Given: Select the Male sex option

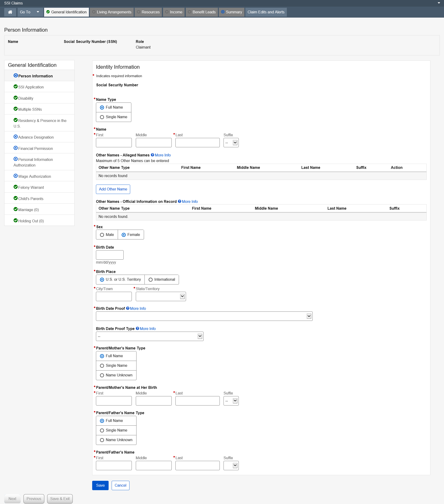Looking at the screenshot, I should tap(102, 235).
